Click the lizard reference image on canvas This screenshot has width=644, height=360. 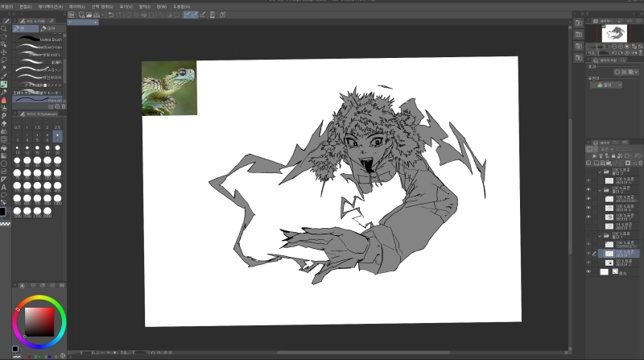click(169, 89)
